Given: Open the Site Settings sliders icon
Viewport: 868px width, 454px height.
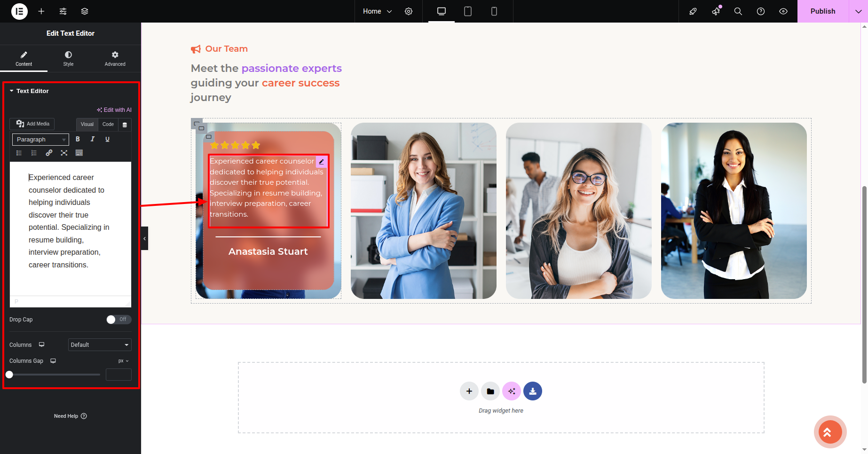Looking at the screenshot, I should (x=63, y=11).
